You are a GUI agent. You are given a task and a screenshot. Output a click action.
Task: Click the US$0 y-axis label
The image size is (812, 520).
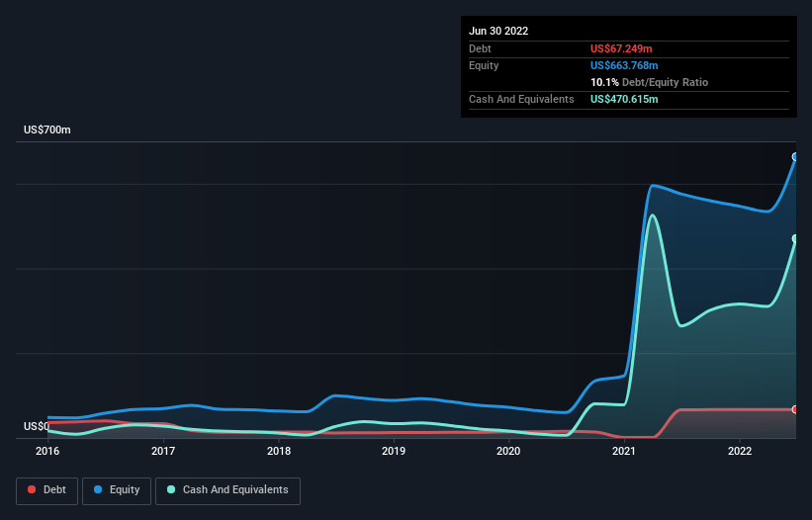(x=37, y=426)
